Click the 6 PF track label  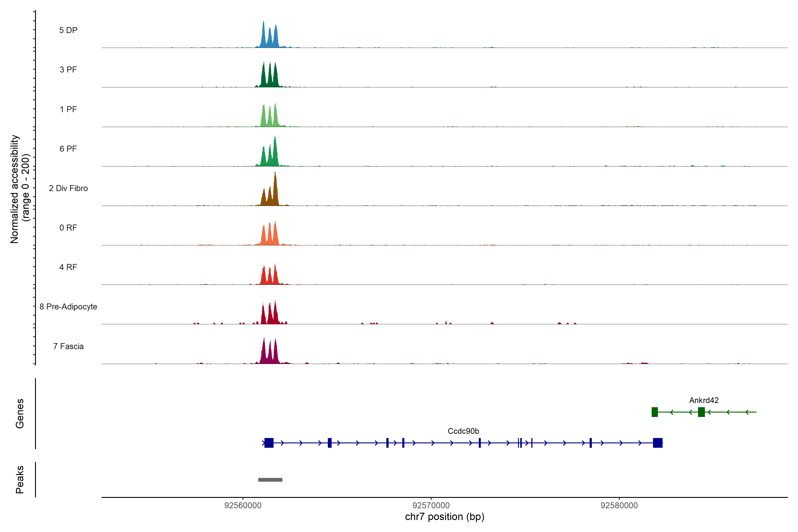(68, 149)
